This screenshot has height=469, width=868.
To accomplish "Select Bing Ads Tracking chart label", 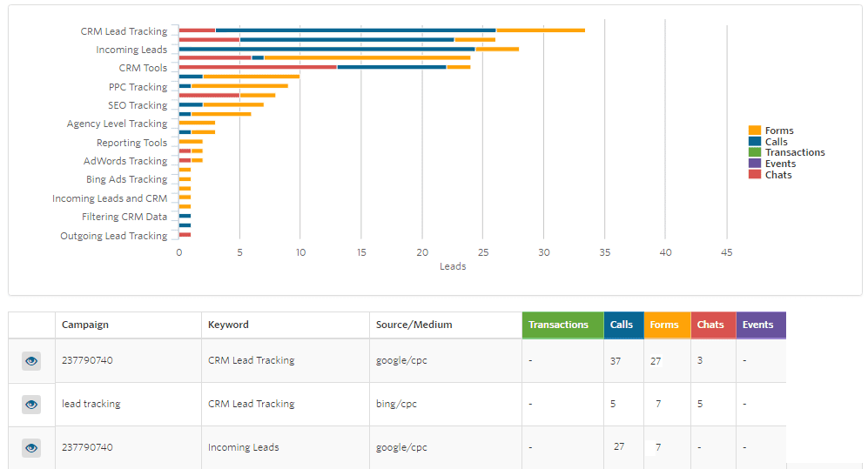I will click(126, 179).
